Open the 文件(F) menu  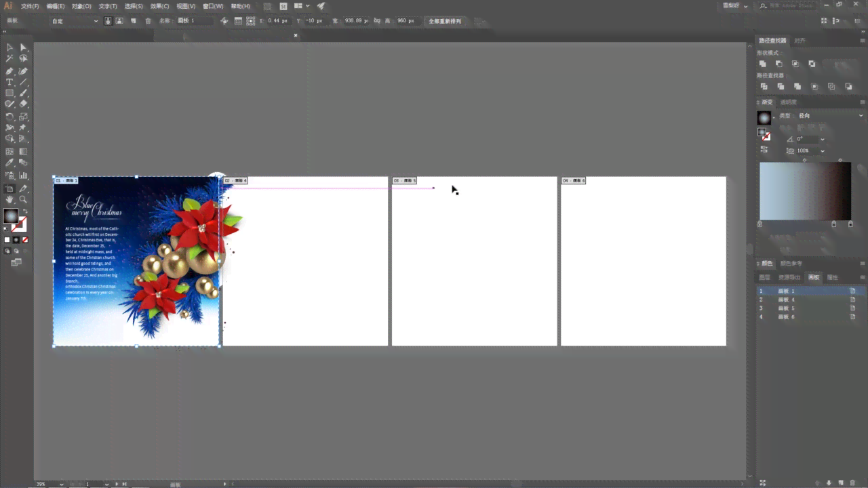pos(30,6)
